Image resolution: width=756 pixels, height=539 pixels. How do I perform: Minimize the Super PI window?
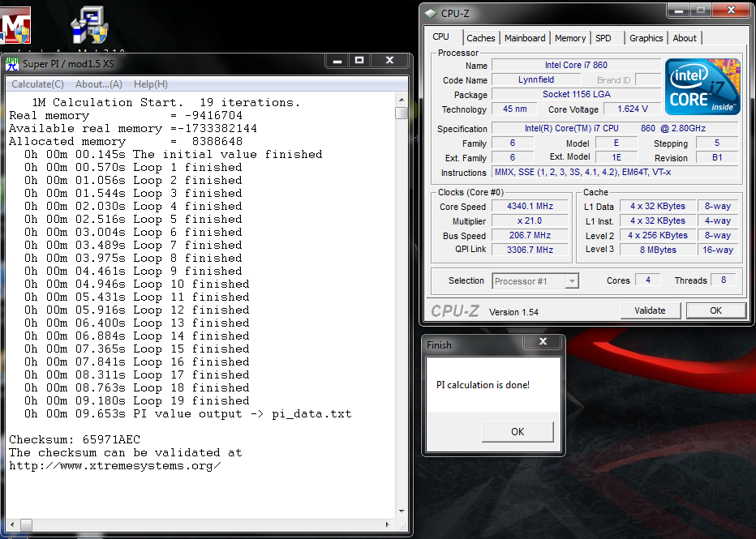pos(337,61)
